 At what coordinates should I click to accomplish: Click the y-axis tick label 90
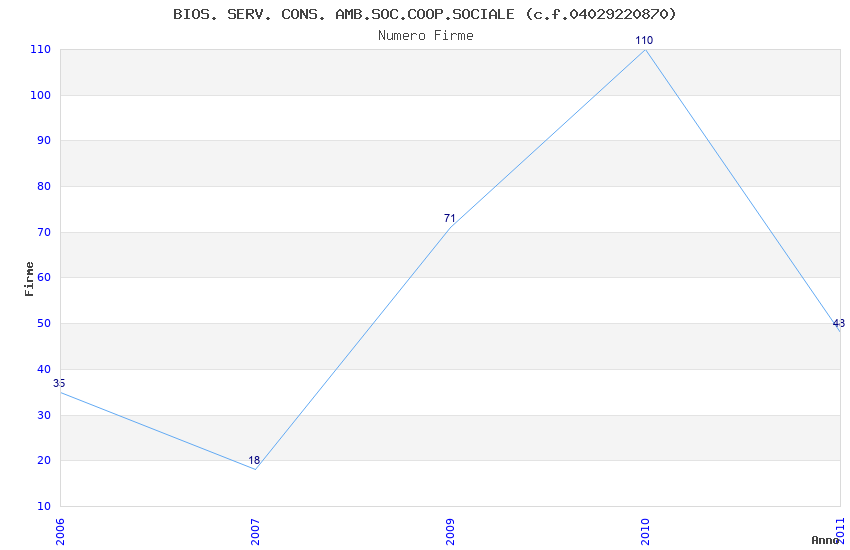click(44, 140)
